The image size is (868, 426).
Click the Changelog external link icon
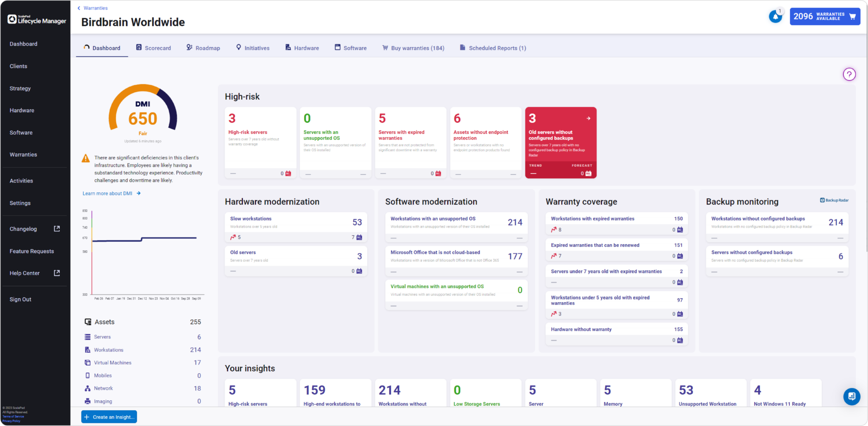point(57,229)
